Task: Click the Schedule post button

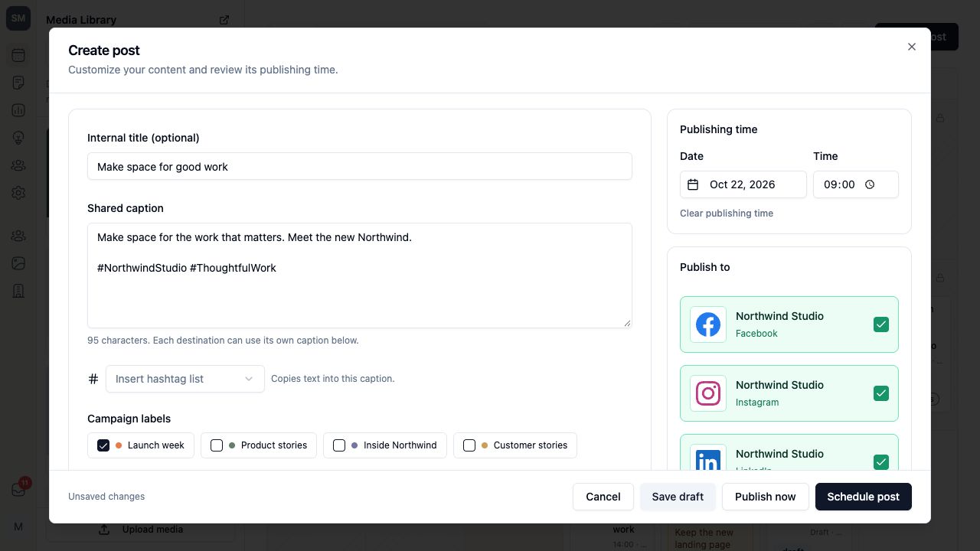Action: coord(864,497)
